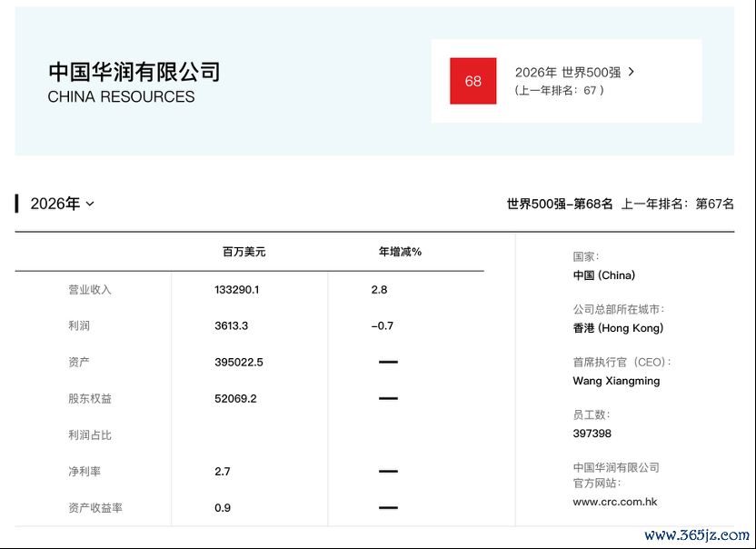Click the 首席执行官 (CEO) label
756x549 pixels.
pos(622,362)
